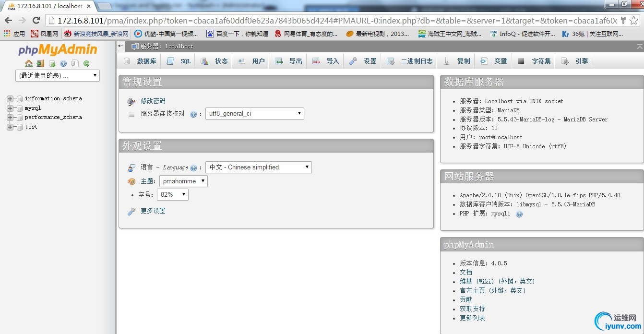This screenshot has width=644, height=334.
Task: Open 新浪竞技风暴 bookmark
Action: click(96, 34)
